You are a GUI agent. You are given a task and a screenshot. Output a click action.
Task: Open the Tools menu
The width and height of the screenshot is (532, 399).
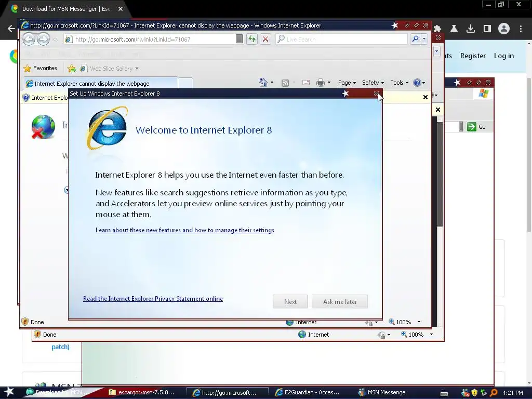(x=399, y=83)
